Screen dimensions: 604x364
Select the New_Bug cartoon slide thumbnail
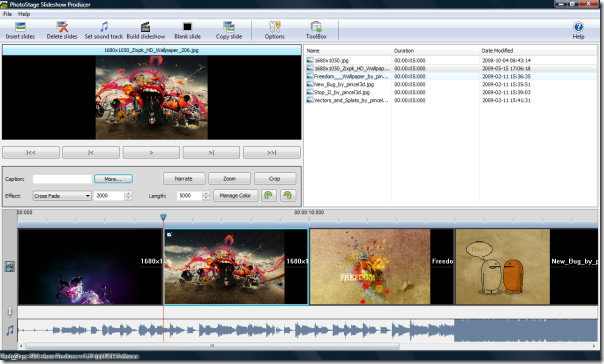point(527,267)
